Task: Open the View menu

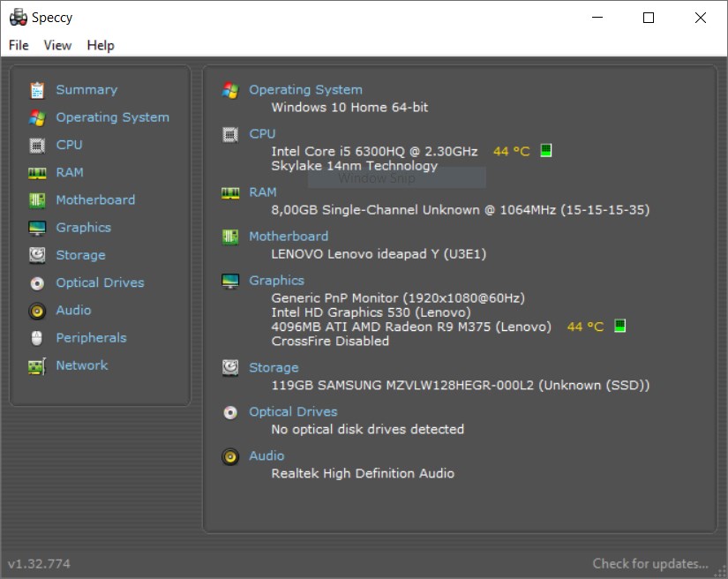Action: pos(57,46)
